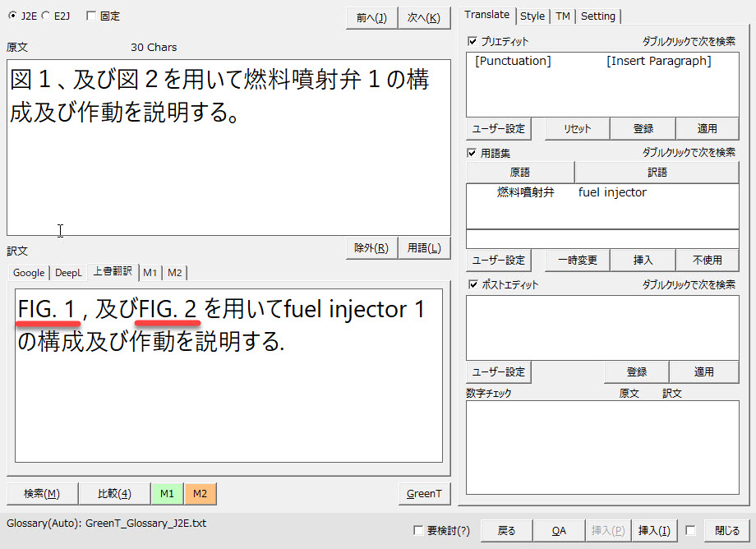Select the 燃料噴射弁 glossary entry

526,192
